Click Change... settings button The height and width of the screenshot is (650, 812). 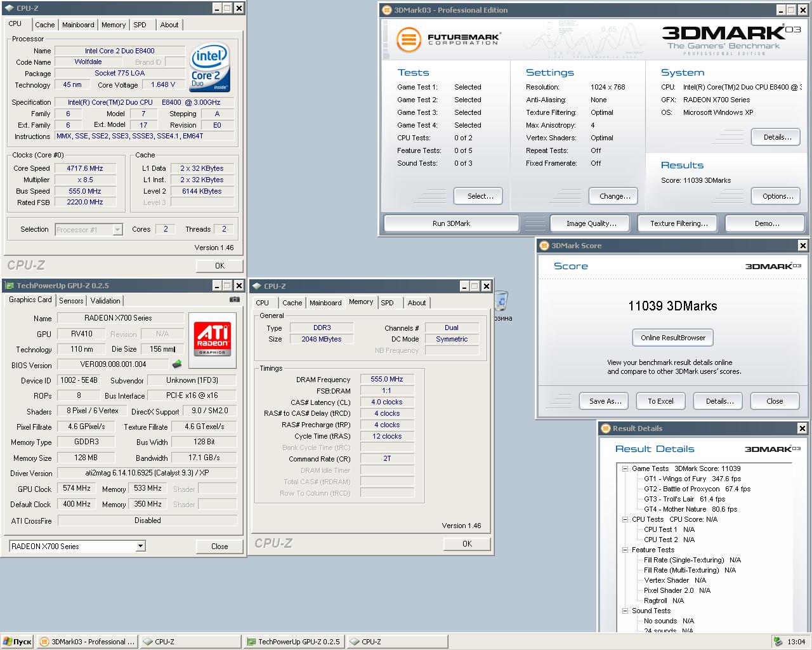(x=615, y=196)
